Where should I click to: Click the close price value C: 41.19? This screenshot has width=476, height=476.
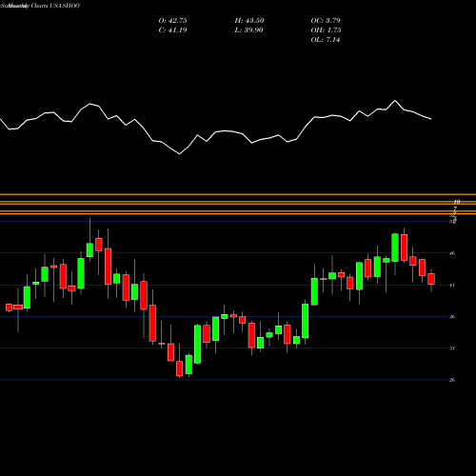pyautogui.click(x=172, y=30)
